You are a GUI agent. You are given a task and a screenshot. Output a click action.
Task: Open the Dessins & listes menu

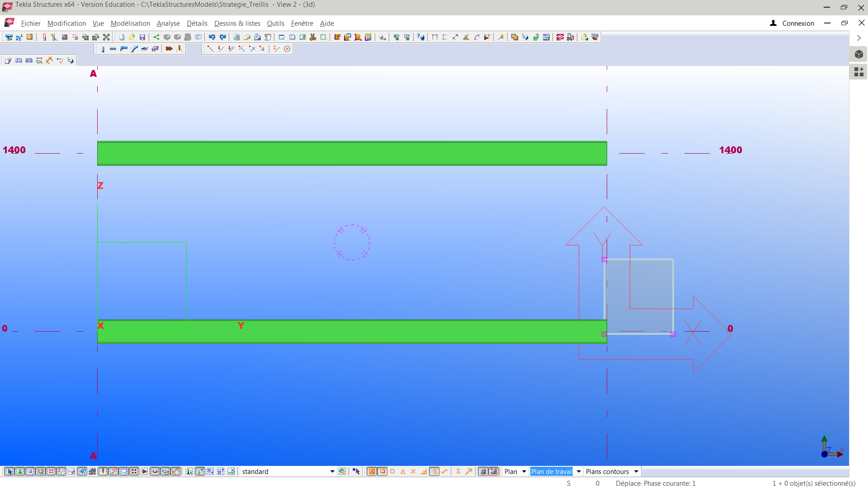point(237,23)
